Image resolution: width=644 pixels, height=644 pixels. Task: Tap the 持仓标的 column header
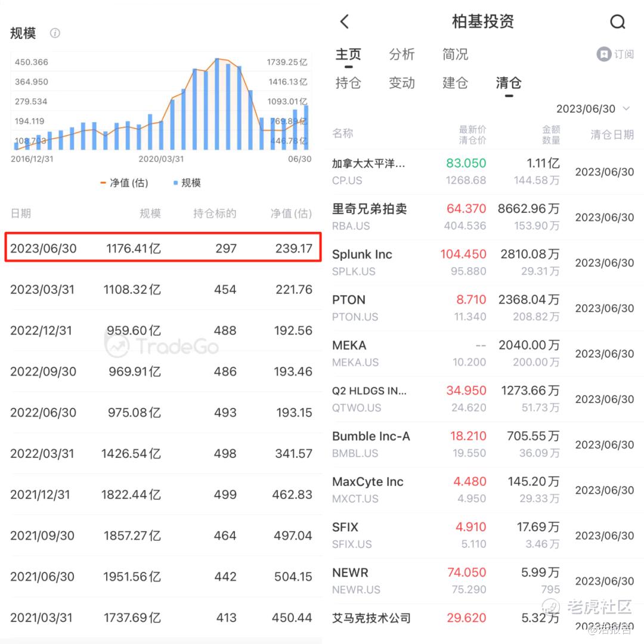[215, 213]
